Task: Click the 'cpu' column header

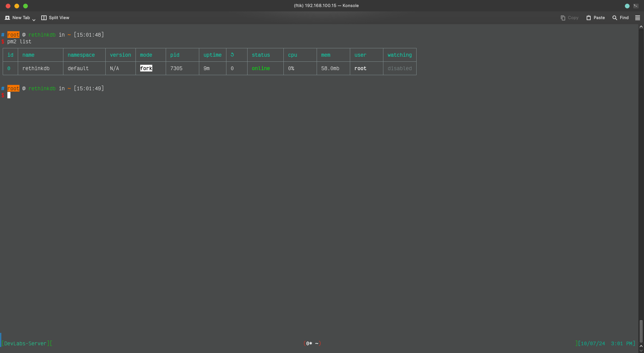Action: point(292,55)
